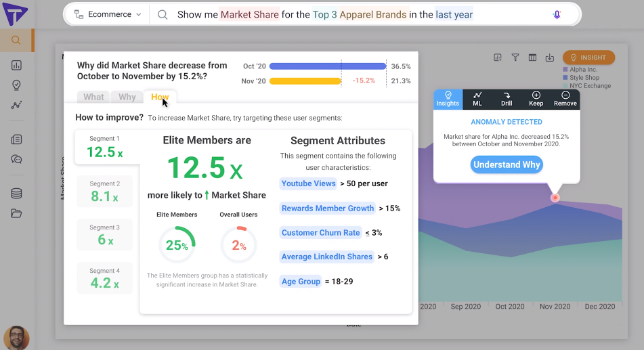The width and height of the screenshot is (644, 350).
Task: Open the chat conversations sidebar icon
Action: point(16,159)
